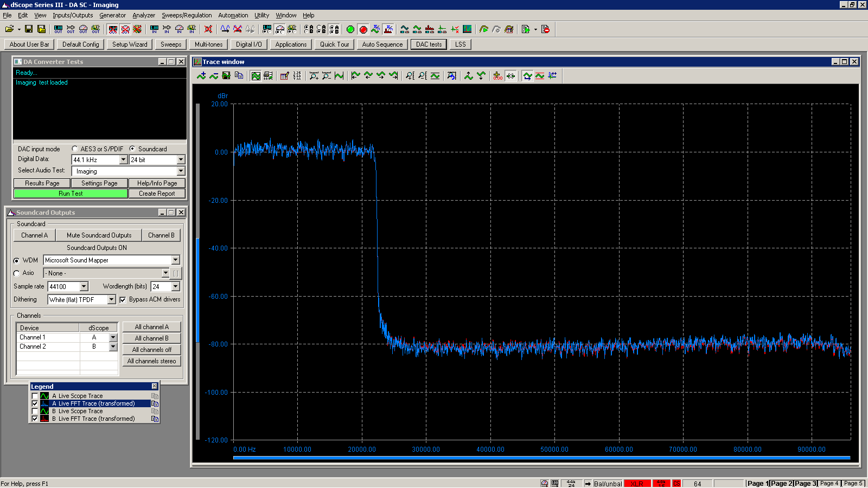
Task: Select the WDM driver radio button
Action: click(16, 261)
